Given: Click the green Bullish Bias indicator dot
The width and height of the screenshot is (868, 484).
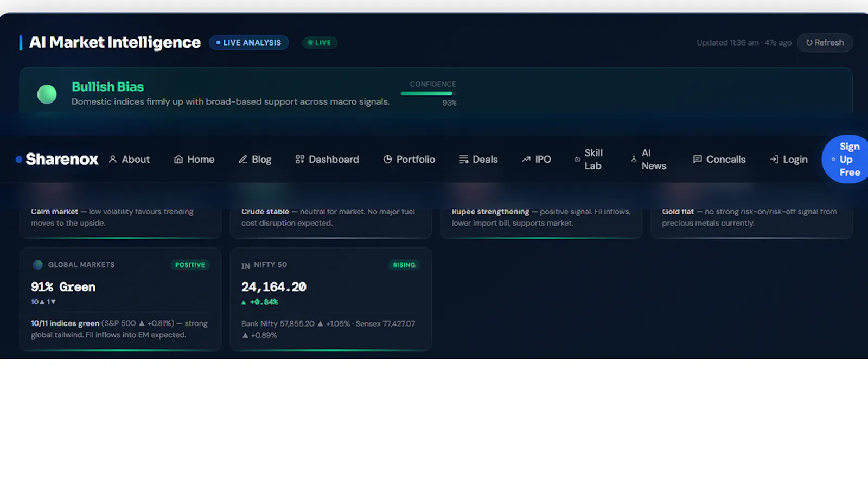Looking at the screenshot, I should click(x=47, y=94).
